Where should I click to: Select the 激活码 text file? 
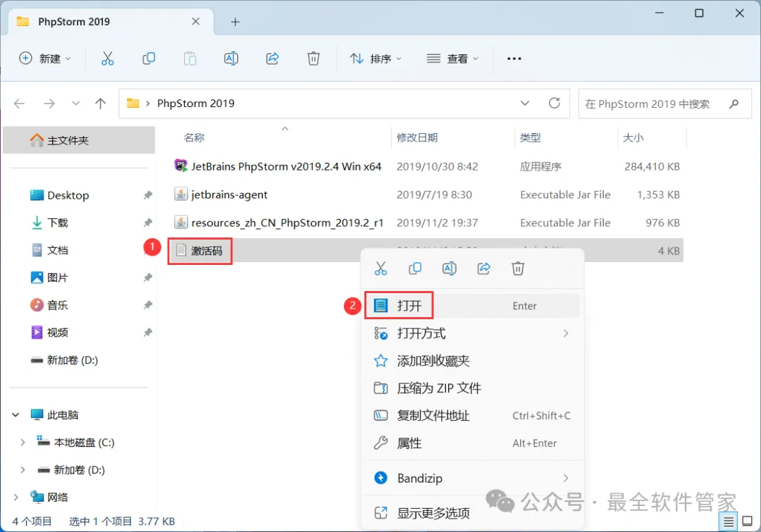pos(426,250)
